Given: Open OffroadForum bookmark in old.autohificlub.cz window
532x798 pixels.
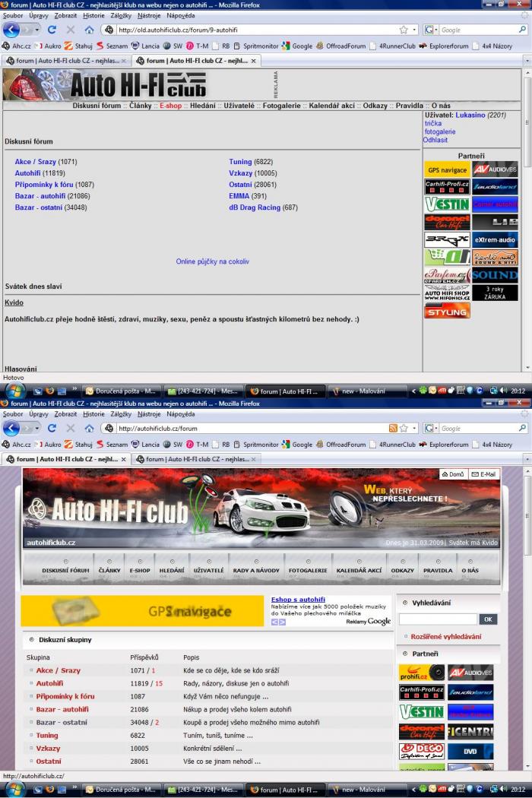Looking at the screenshot, I should 341,46.
